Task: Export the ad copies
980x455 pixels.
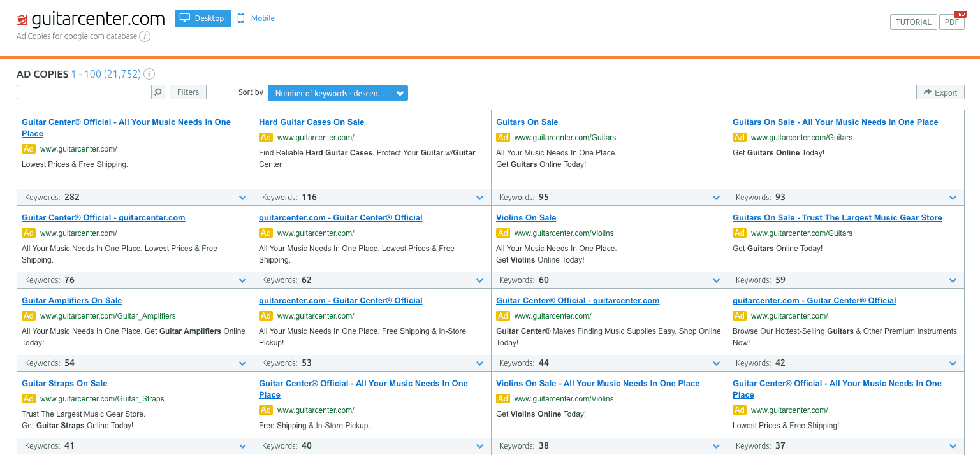Action: coord(940,92)
